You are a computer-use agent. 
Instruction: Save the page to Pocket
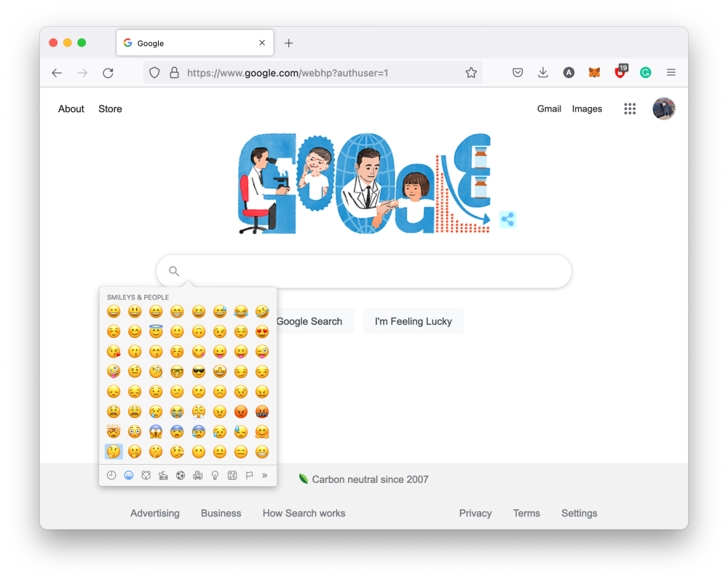[518, 72]
